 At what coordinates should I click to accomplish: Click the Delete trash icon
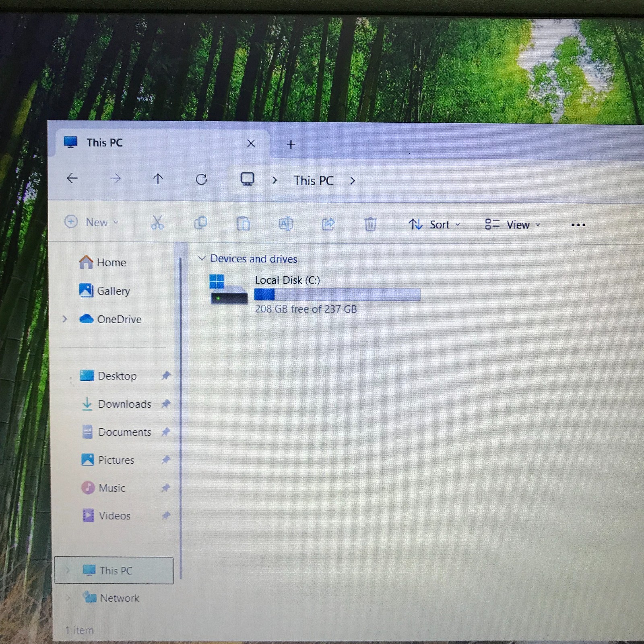click(370, 224)
